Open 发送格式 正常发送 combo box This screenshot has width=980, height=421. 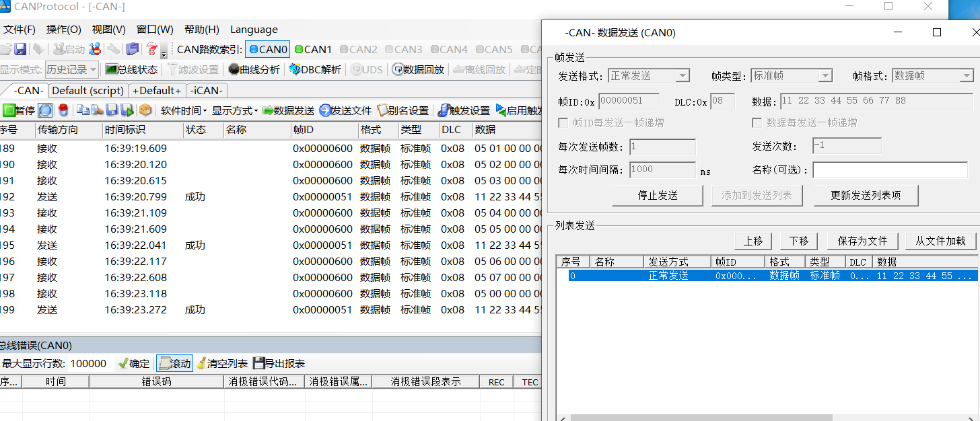click(649, 76)
